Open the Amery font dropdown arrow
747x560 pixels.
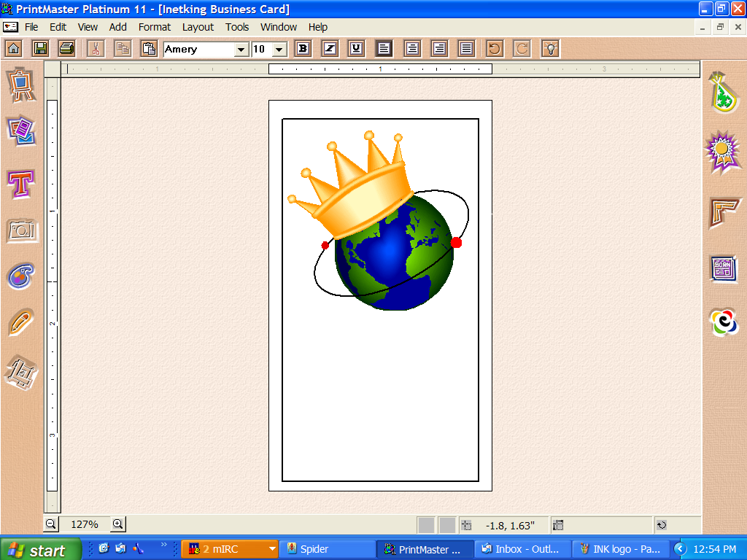click(241, 49)
